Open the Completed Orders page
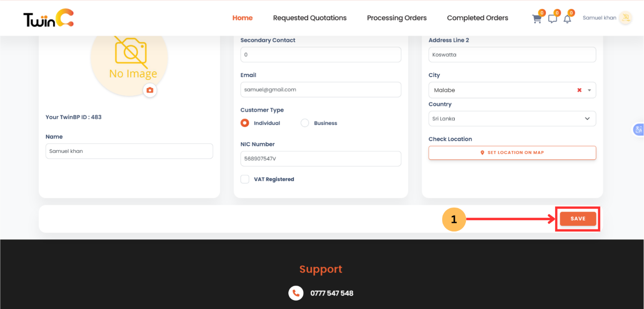This screenshot has height=309, width=644. click(477, 18)
